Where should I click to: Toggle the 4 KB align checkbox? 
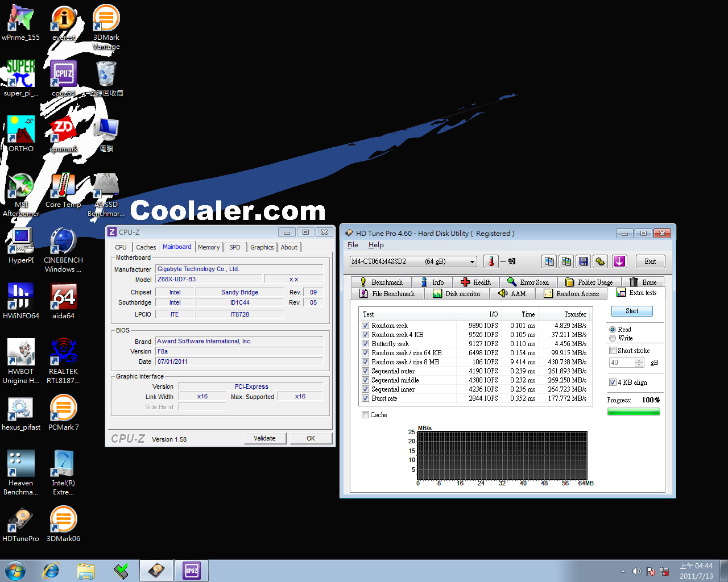tap(613, 383)
